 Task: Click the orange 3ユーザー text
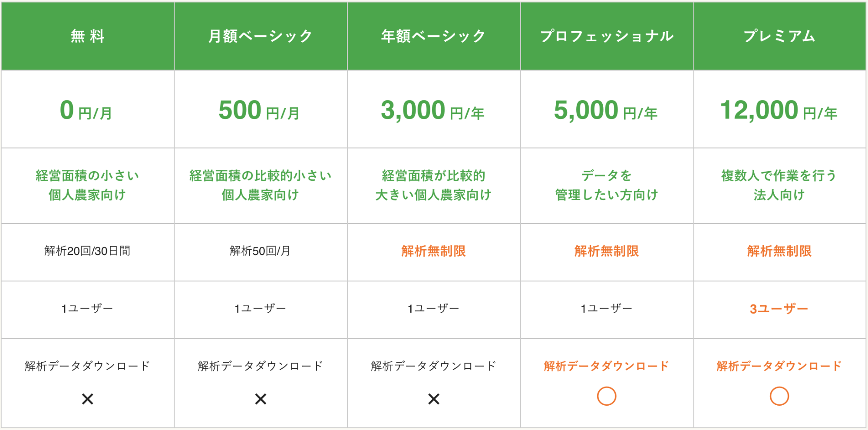coord(779,309)
